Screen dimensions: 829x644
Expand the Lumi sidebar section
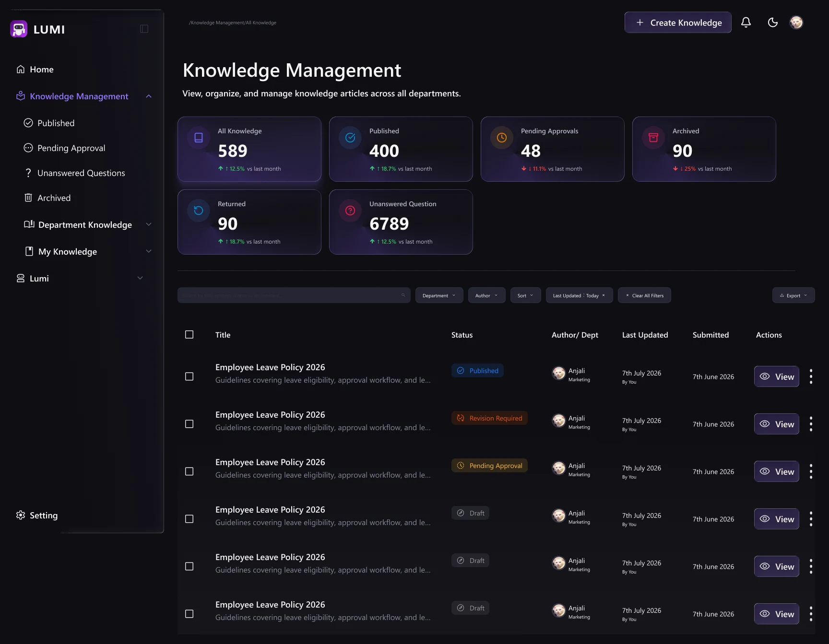140,278
